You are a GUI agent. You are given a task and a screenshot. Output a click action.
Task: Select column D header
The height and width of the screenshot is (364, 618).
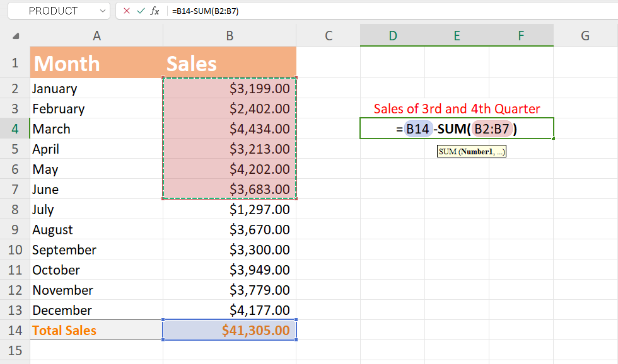point(393,36)
